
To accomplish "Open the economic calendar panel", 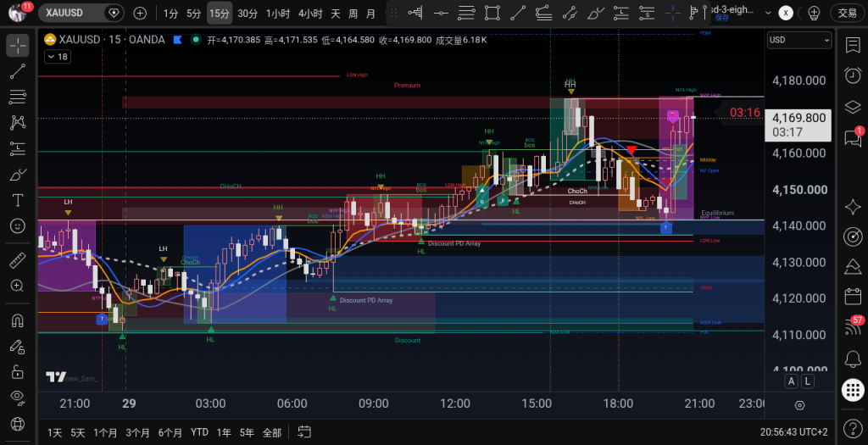I will (x=853, y=297).
